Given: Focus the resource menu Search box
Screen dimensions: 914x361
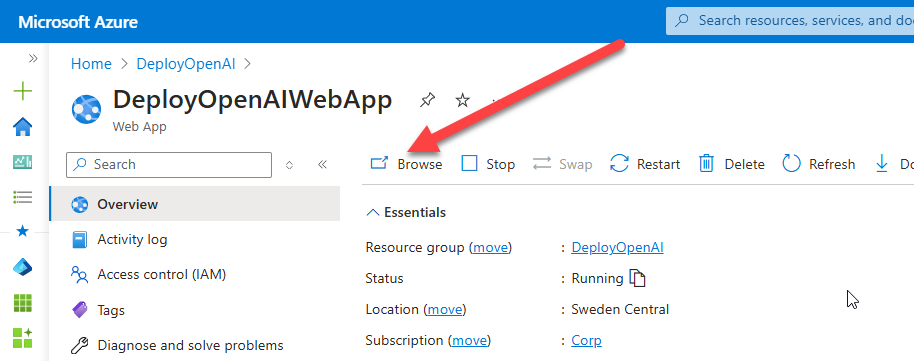Looking at the screenshot, I should (x=169, y=164).
